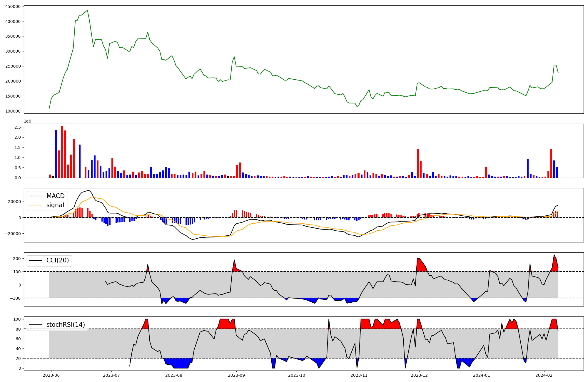588x382 pixels.
Task: Click the 2024-02 x-axis date label
Action: [x=544, y=375]
